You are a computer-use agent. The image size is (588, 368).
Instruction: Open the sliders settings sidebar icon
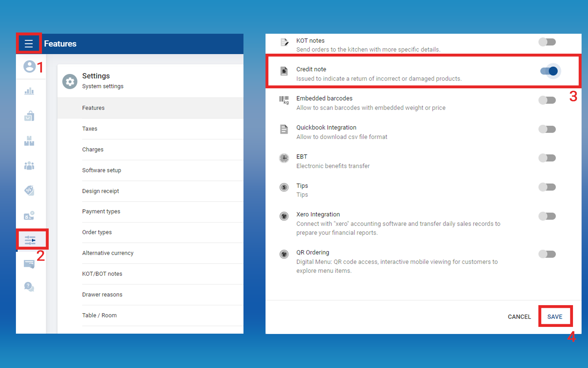point(30,240)
